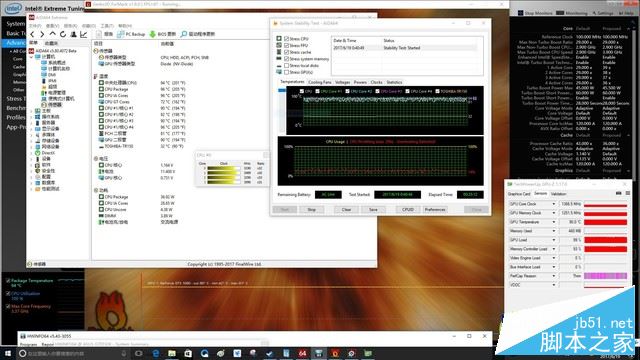This screenshot has width=640, height=360.
Task: Toggle CPU graph legend checkbox
Action: tap(302, 91)
